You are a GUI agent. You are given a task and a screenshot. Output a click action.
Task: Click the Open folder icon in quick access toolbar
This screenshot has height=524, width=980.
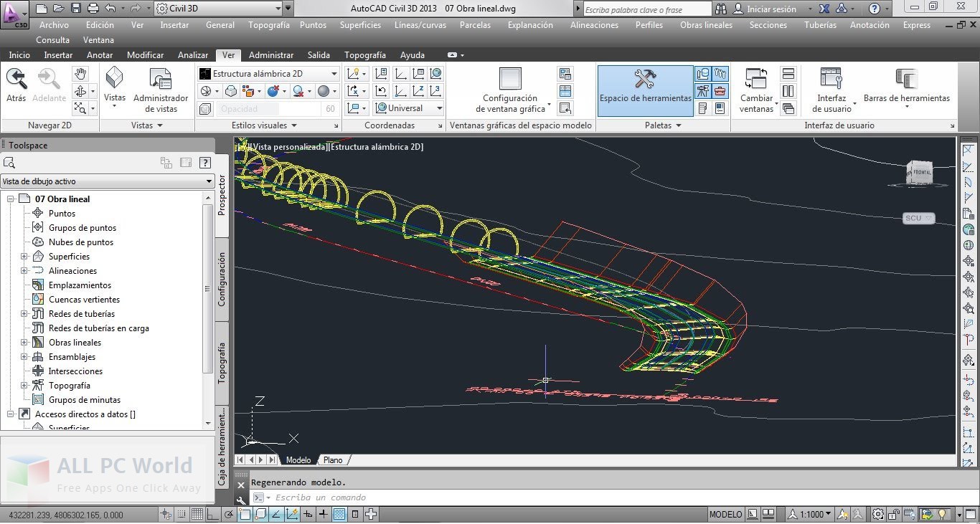[59, 9]
